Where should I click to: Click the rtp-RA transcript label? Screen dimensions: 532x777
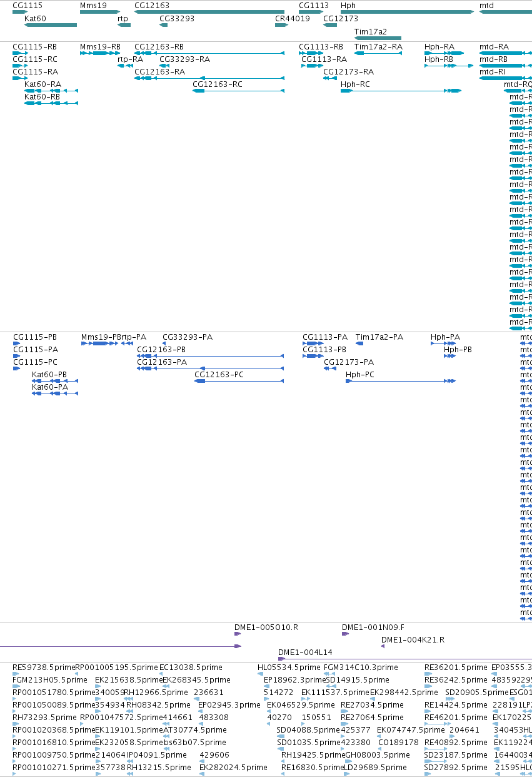[x=130, y=59]
